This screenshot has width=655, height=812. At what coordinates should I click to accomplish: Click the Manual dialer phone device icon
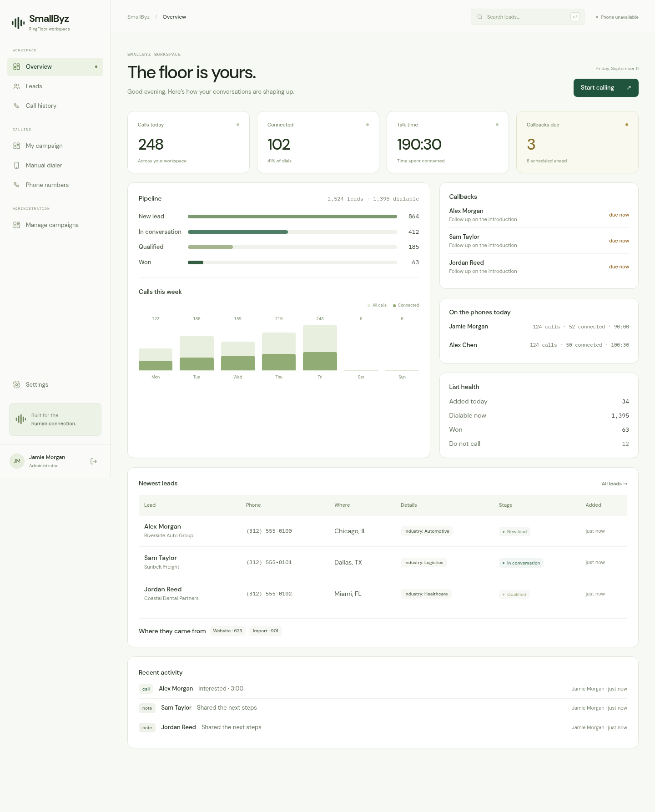[x=17, y=166]
